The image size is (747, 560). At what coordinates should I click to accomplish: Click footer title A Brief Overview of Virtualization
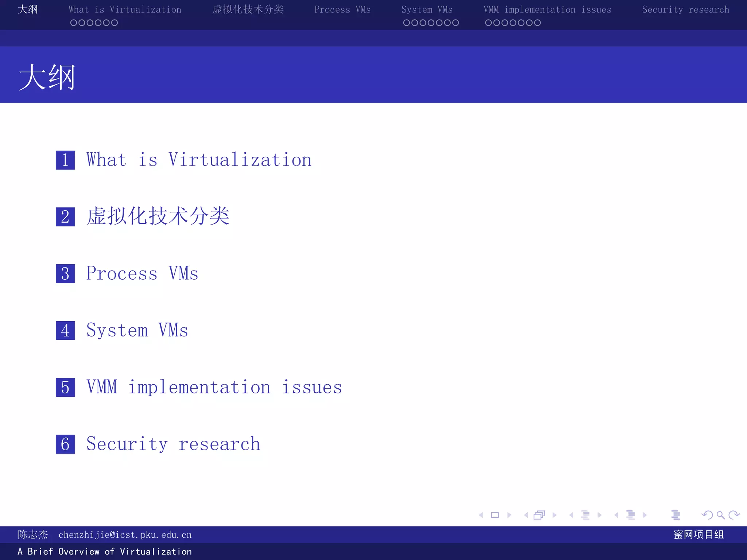pyautogui.click(x=105, y=552)
